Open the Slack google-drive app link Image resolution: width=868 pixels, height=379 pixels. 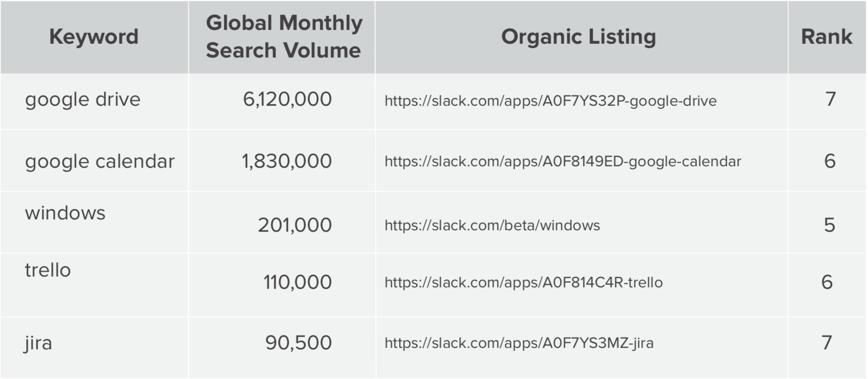551,101
